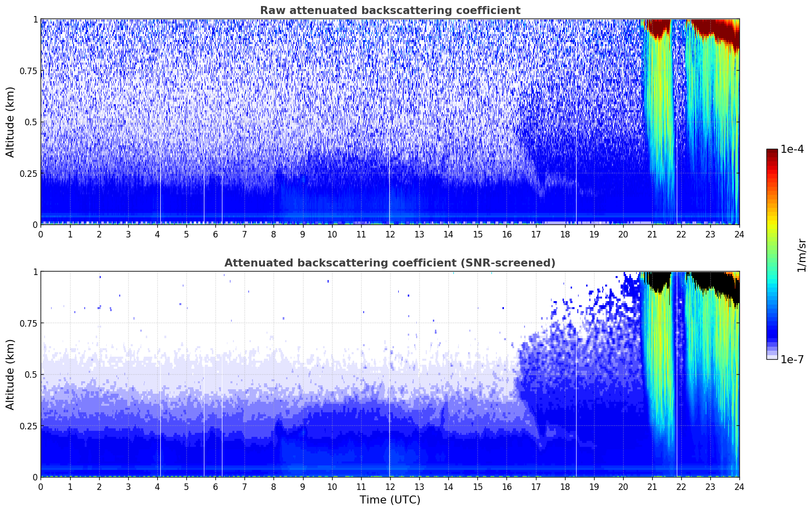Click the "0.25" altitude tick on the SNR-screened plot
Viewport: 812px width, 511px height.
tap(29, 426)
